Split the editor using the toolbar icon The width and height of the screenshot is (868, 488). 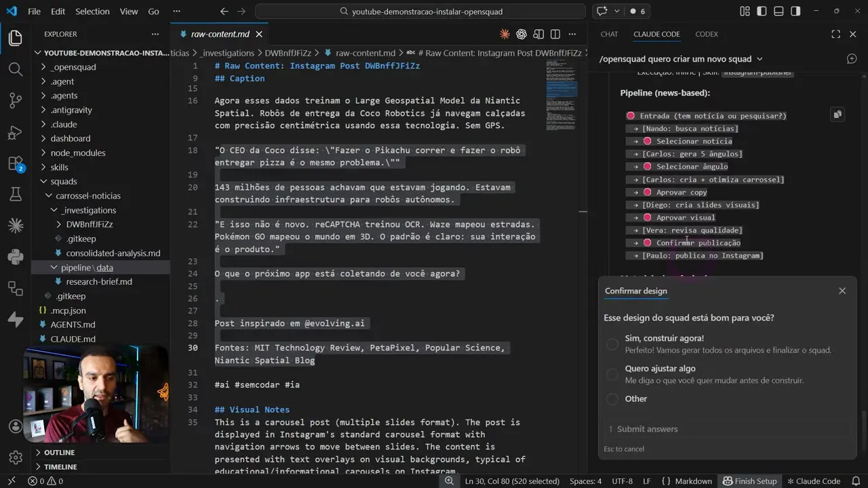[555, 34]
